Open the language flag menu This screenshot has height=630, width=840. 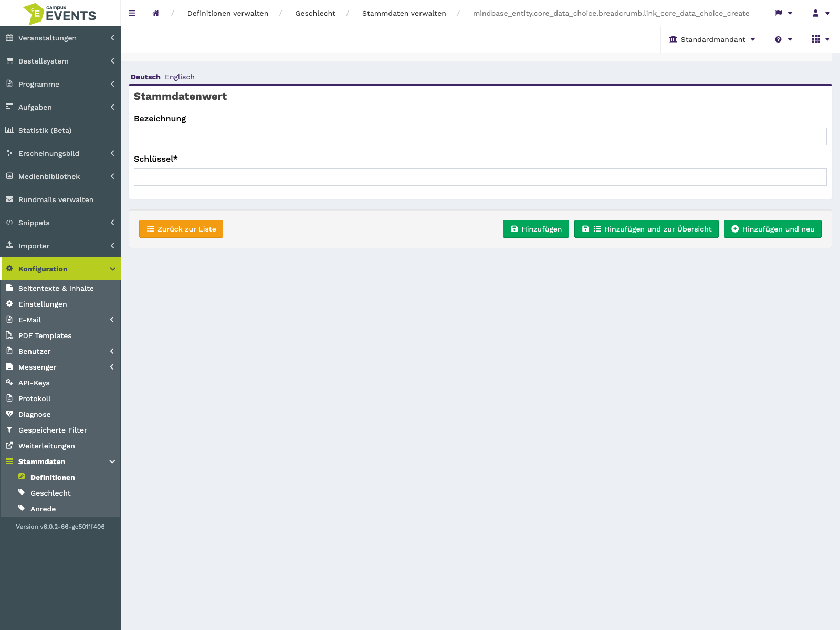[x=783, y=13]
